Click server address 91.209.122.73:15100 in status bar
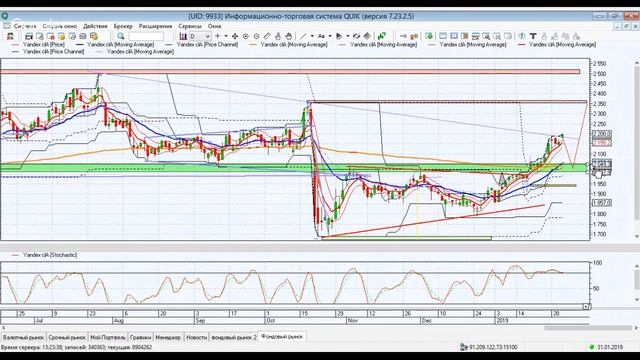Image resolution: width=640 pixels, height=360 pixels. 493,347
